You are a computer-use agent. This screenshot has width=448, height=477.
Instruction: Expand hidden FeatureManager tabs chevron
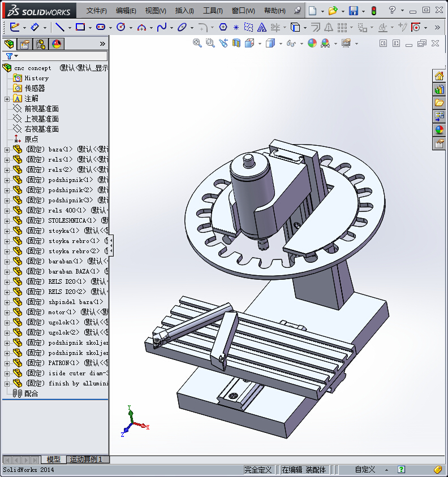point(102,44)
